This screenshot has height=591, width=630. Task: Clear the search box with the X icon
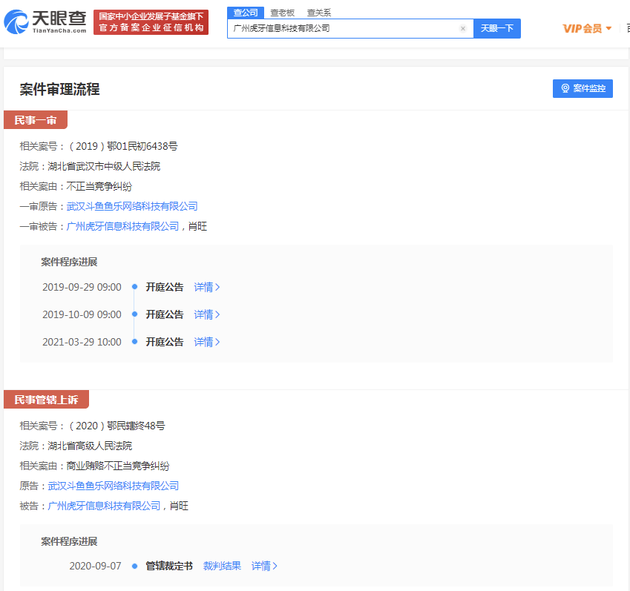pos(462,29)
